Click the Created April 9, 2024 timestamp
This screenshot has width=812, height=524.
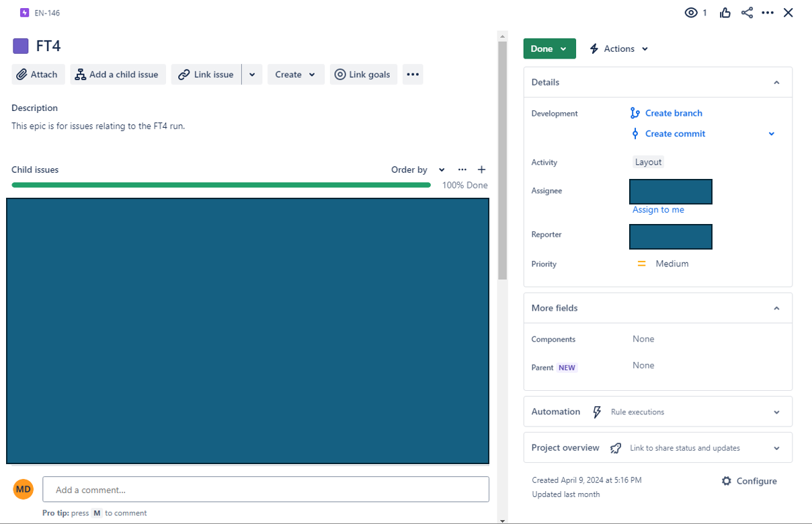coord(587,480)
